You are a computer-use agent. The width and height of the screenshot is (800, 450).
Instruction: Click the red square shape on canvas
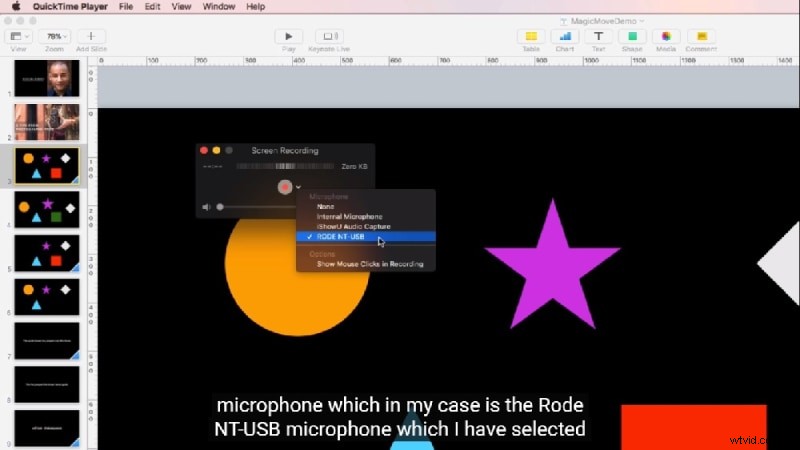point(694,428)
